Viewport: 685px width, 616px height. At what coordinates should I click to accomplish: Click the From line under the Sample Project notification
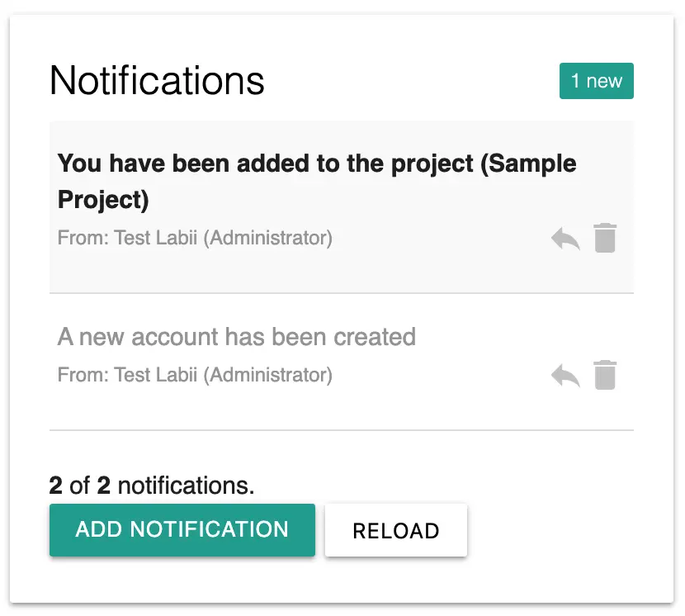(x=195, y=239)
